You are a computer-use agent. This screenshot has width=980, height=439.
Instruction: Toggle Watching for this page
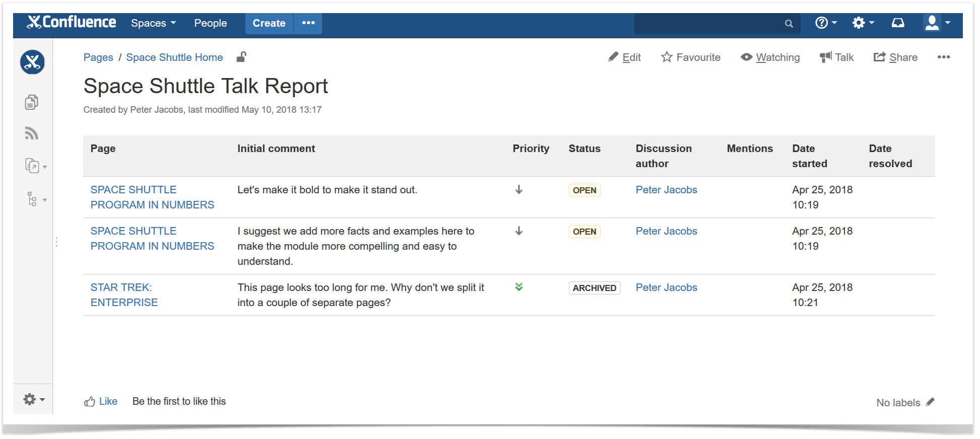pyautogui.click(x=770, y=57)
